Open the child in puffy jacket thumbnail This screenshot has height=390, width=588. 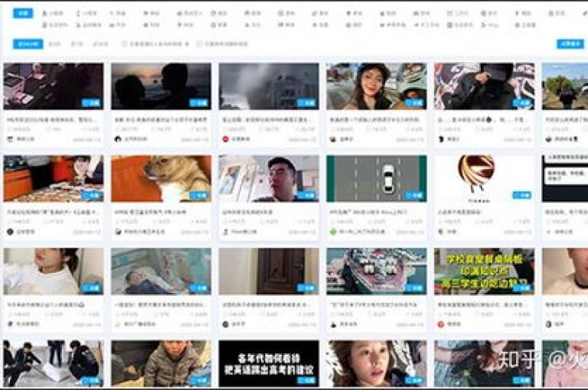162,363
